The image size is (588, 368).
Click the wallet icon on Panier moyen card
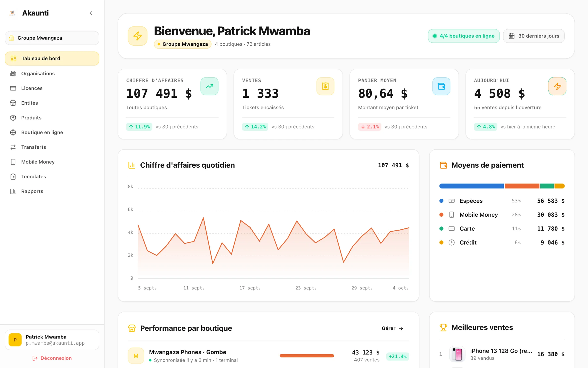tap(441, 86)
